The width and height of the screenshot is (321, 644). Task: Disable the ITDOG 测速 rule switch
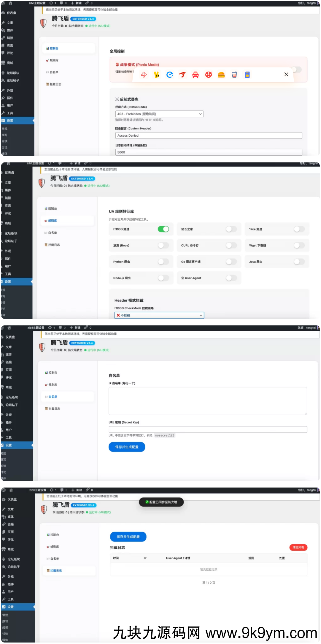(163, 229)
